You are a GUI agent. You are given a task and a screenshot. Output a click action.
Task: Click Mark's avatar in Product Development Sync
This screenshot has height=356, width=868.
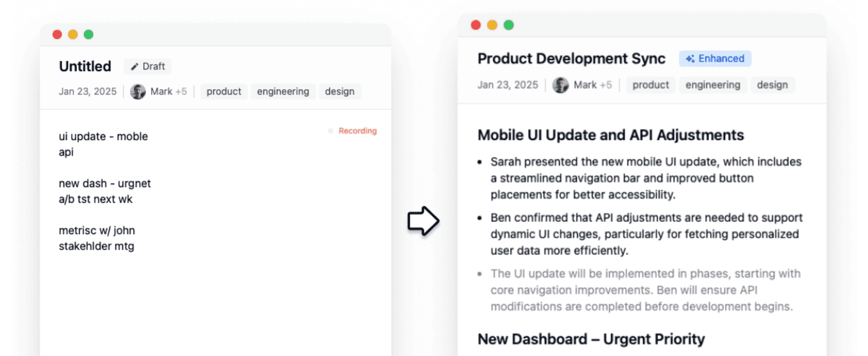point(561,85)
